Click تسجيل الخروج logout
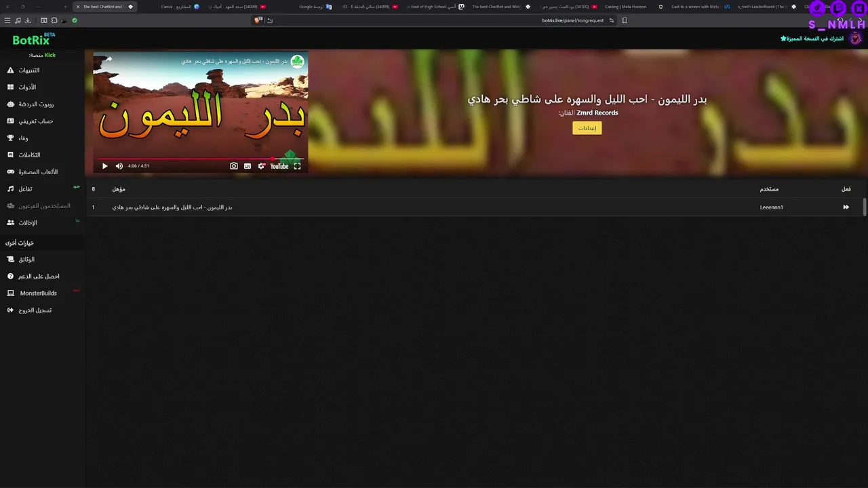Screen dimensions: 868x488 click(x=30, y=310)
